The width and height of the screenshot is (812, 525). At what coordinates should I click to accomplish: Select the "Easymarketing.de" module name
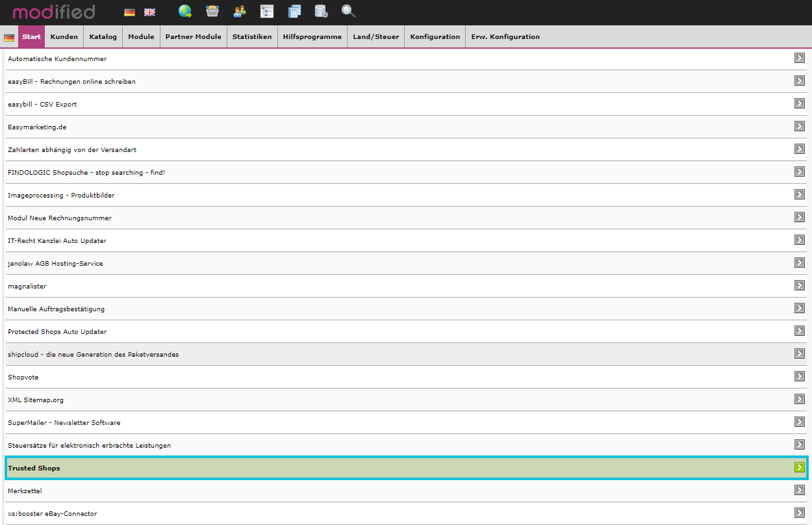(37, 127)
